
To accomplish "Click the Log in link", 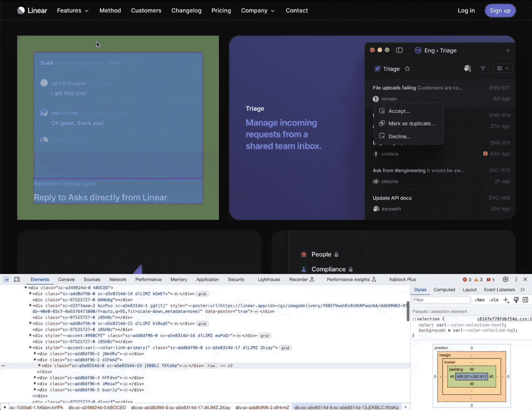I will 466,10.
